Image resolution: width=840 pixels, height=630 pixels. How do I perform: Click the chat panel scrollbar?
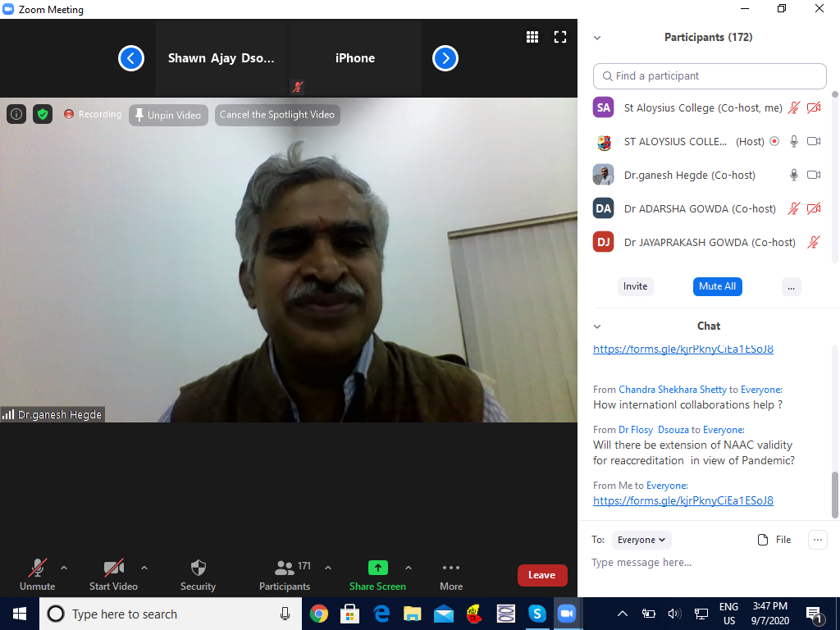[834, 495]
